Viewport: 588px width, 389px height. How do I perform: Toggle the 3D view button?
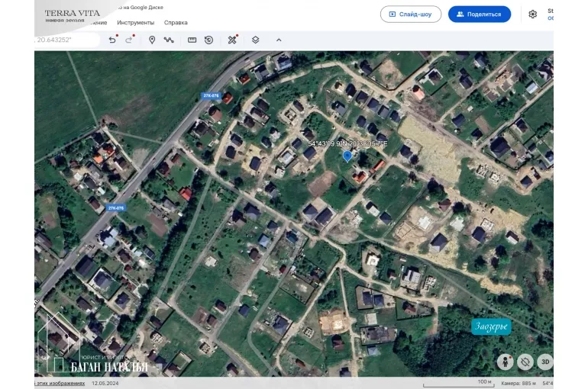coord(544,362)
